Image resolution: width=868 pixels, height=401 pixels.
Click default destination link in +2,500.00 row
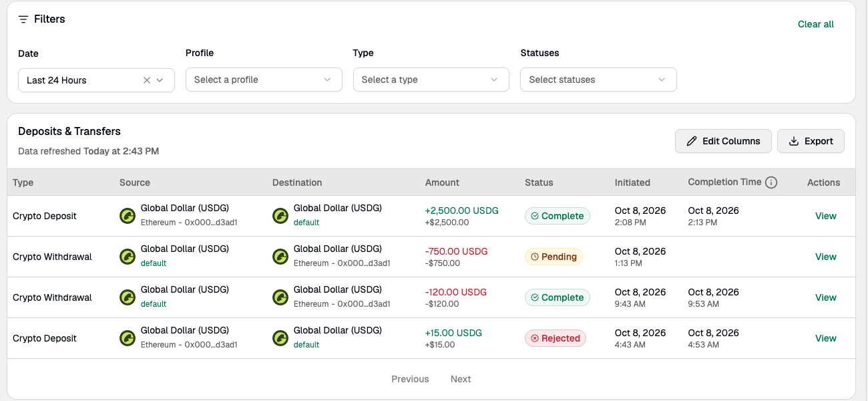click(x=306, y=223)
